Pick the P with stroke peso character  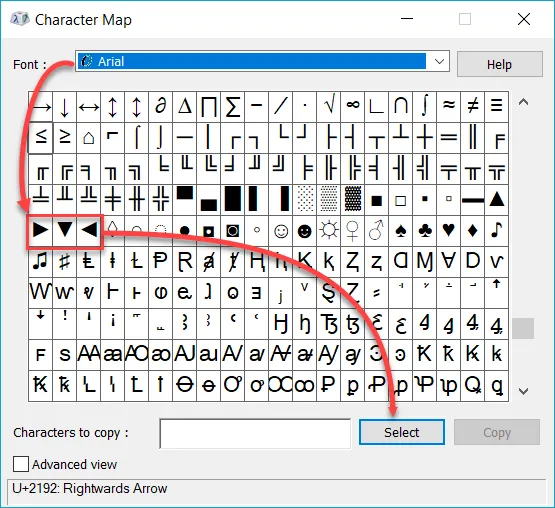coord(160,262)
